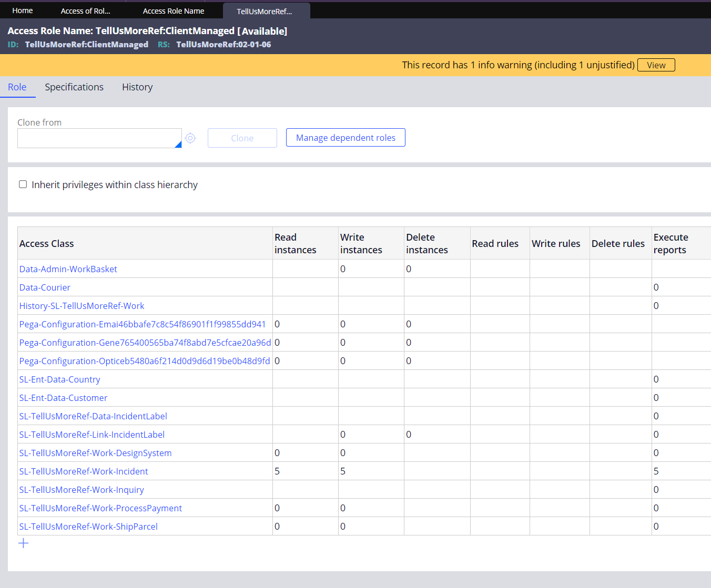Click Execute reports cell for Work-Inquiry row
The height and width of the screenshot is (588, 711).
pos(682,490)
